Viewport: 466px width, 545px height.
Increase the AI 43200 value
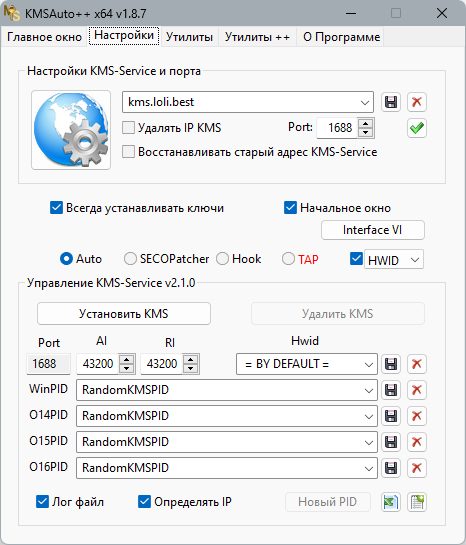coord(126,360)
